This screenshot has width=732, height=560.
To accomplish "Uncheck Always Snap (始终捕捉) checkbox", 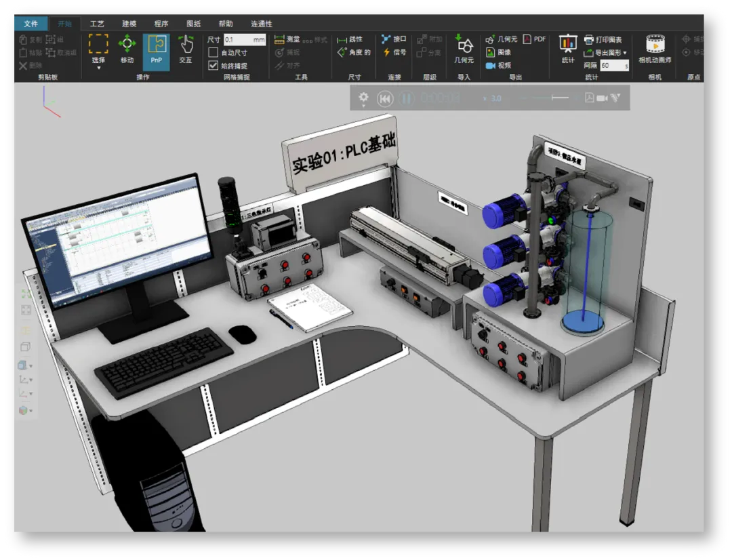I will click(x=213, y=66).
